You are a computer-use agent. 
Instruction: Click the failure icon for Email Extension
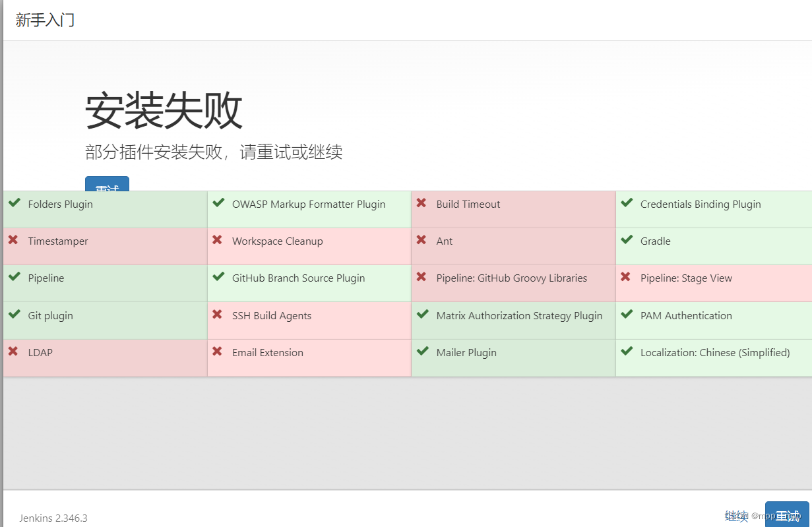tap(217, 352)
